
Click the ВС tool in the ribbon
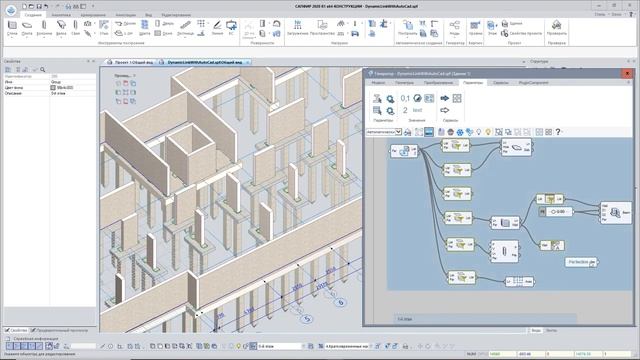coord(231,28)
